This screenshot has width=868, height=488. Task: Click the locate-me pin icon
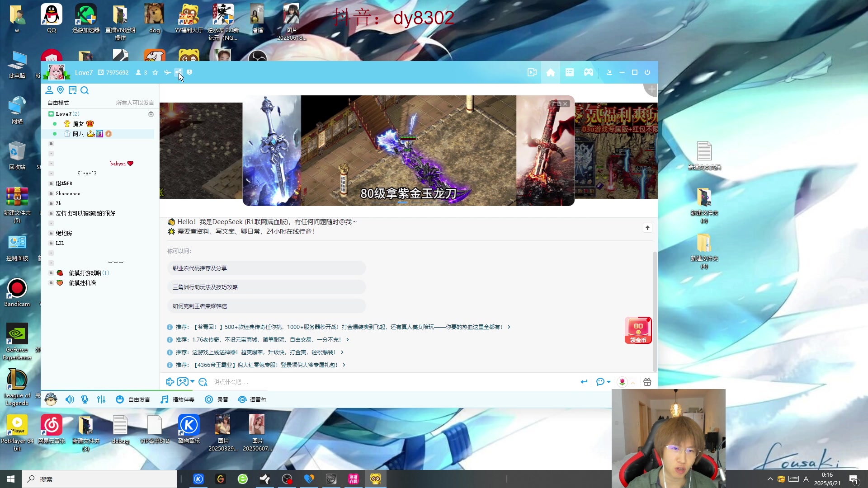(60, 90)
